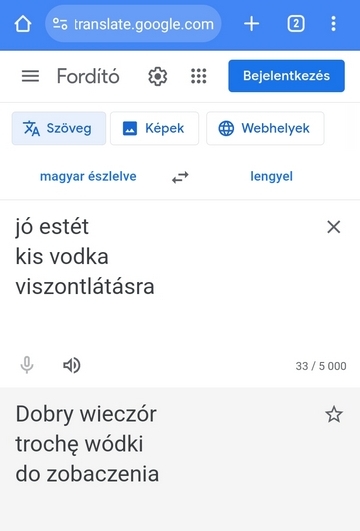The image size is (360, 531).
Task: Open the tab switcher showing 2 tabs
Action: tap(296, 24)
